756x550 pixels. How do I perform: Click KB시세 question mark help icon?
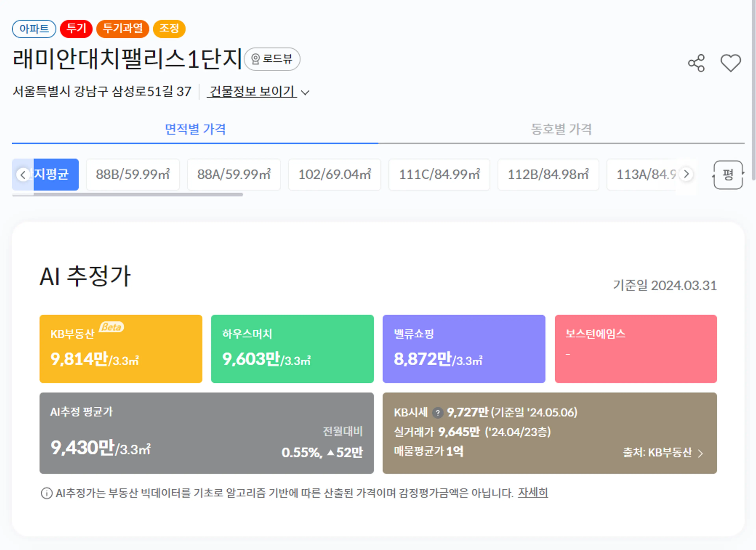(437, 413)
